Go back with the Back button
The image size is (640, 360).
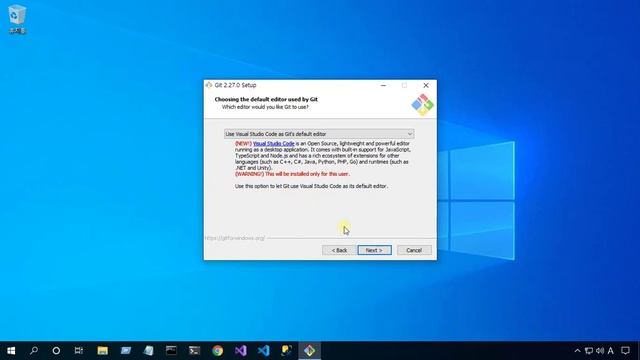339,250
